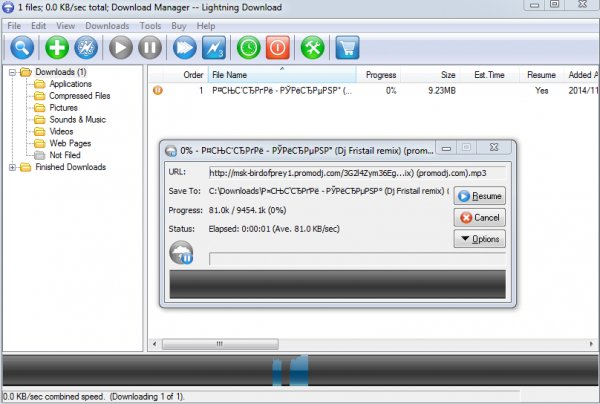Click the Yes resume cell
The image size is (600, 404).
pos(541,91)
